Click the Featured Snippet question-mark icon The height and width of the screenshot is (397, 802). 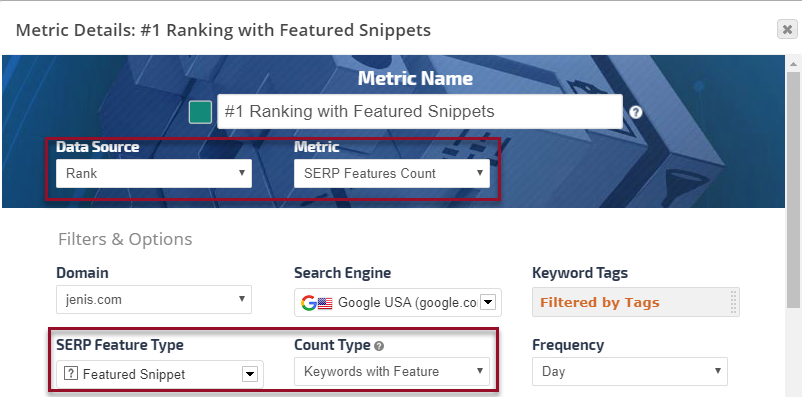[x=71, y=374]
